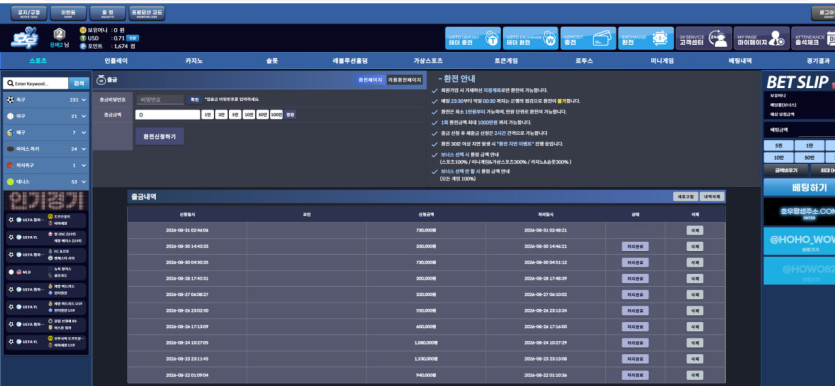The image size is (835, 386).
Task: Select the second exchange page toggle button
Action: point(404,80)
